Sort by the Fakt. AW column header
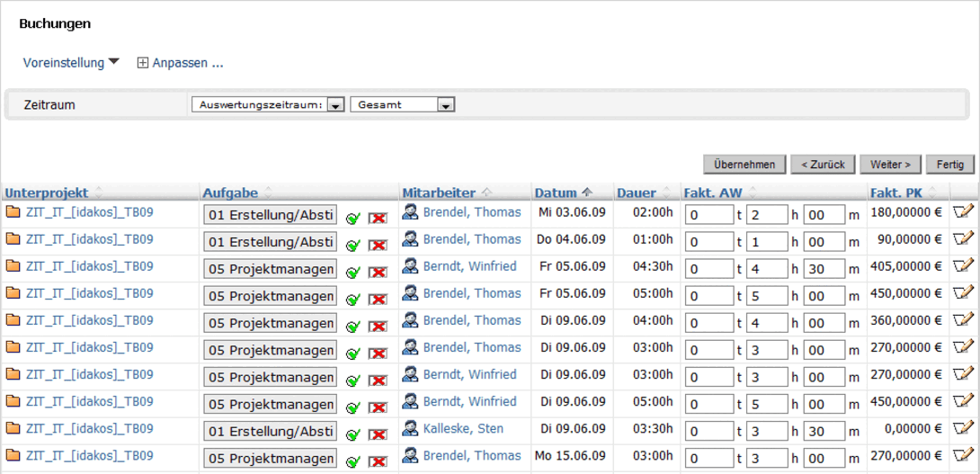The image size is (980, 474). point(714,192)
